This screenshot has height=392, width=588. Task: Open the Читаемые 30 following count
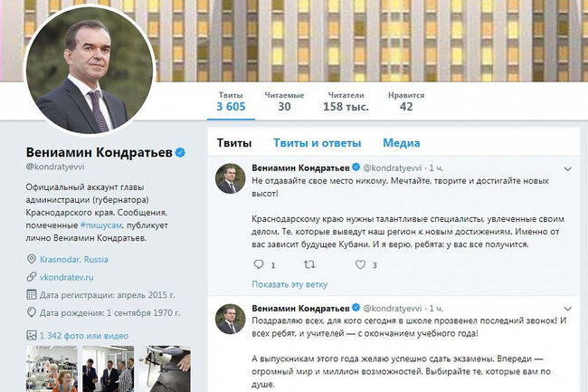click(x=284, y=101)
